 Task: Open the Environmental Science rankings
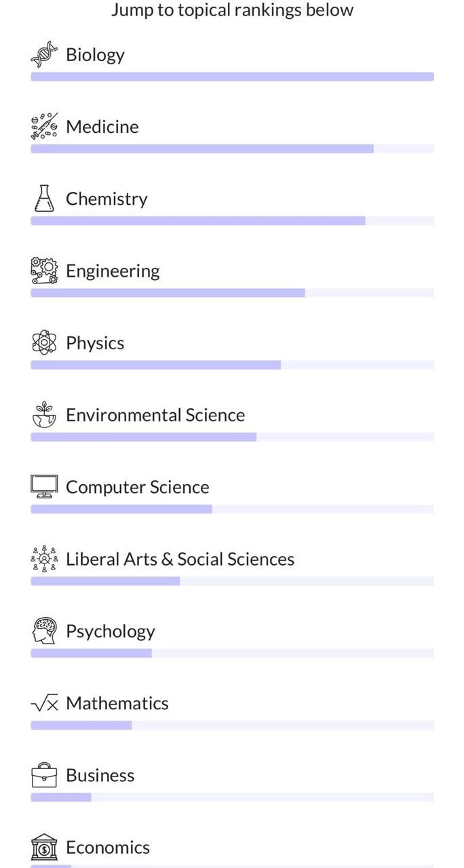[155, 415]
